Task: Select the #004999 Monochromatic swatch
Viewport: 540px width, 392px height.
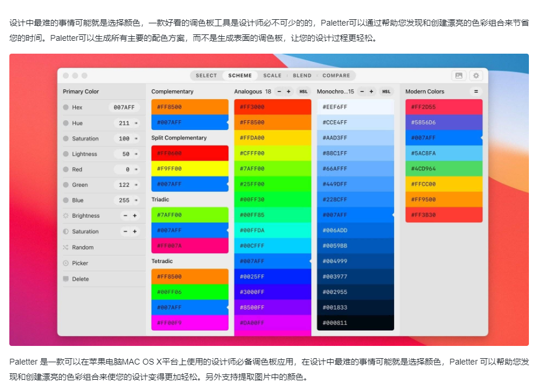Action: [355, 261]
